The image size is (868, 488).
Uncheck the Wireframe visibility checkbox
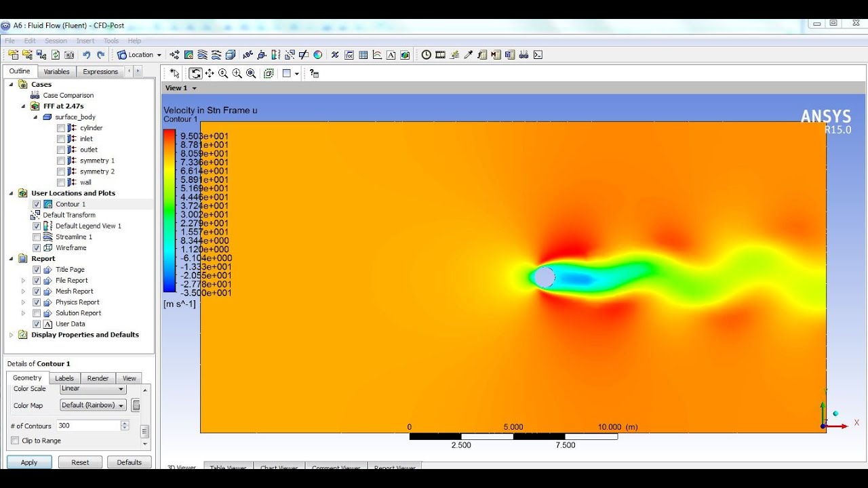click(x=37, y=248)
